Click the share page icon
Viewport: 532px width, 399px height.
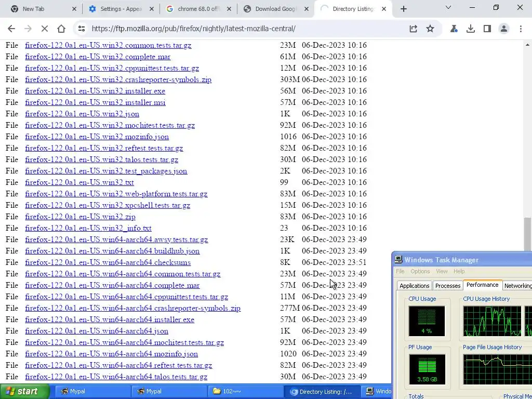[x=413, y=29]
